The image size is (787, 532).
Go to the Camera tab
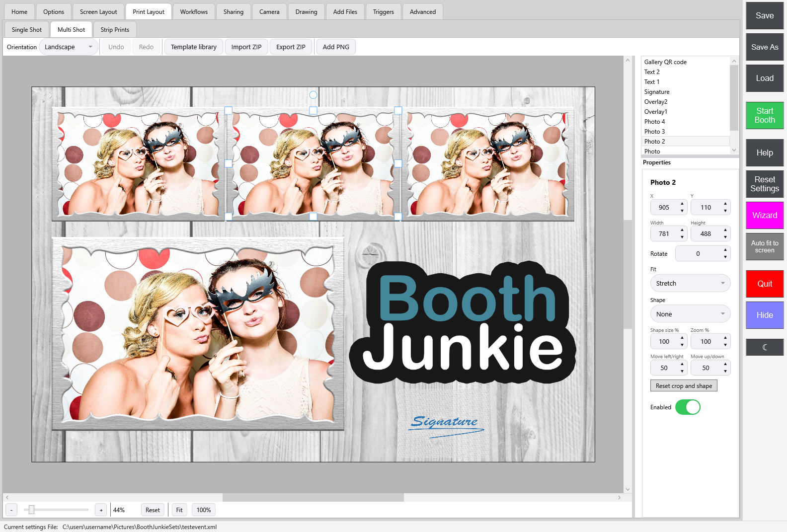tap(269, 12)
